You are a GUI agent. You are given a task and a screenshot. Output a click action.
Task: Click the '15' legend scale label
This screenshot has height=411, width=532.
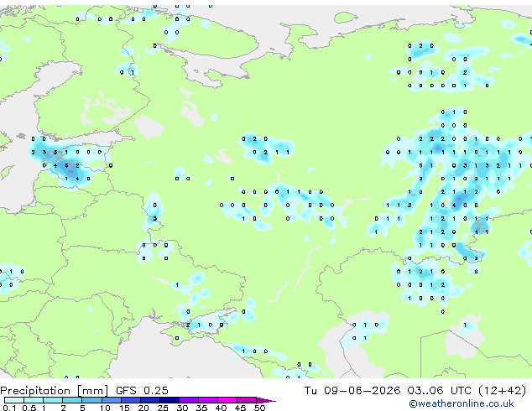click(124, 408)
